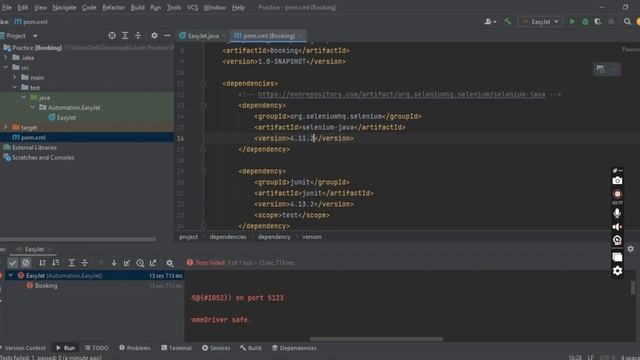Jump to next failed test arrow
The image size is (640, 360).
tap(114, 263)
